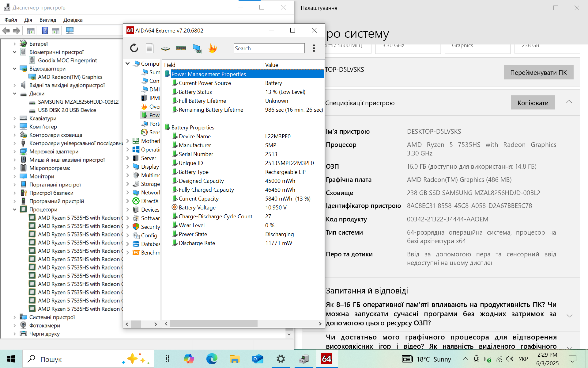Select the Fully Charged Capacity row
The width and height of the screenshot is (588, 368).
(244, 190)
